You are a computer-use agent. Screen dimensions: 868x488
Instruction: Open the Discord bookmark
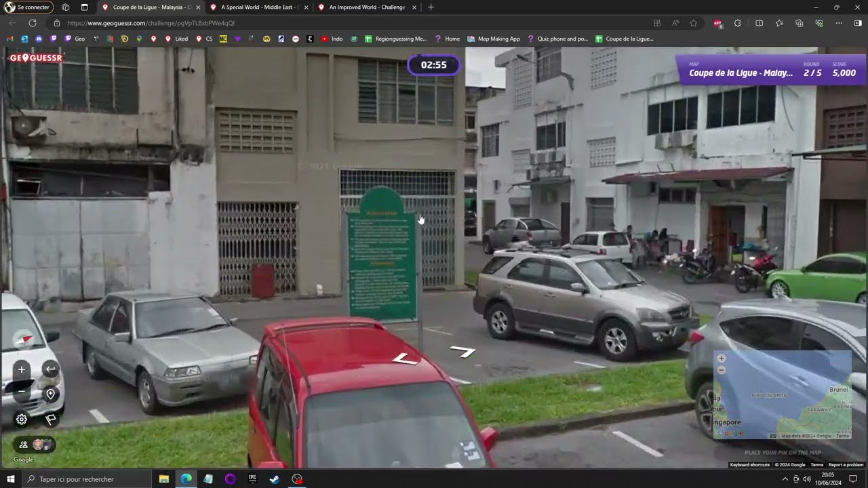click(39, 39)
